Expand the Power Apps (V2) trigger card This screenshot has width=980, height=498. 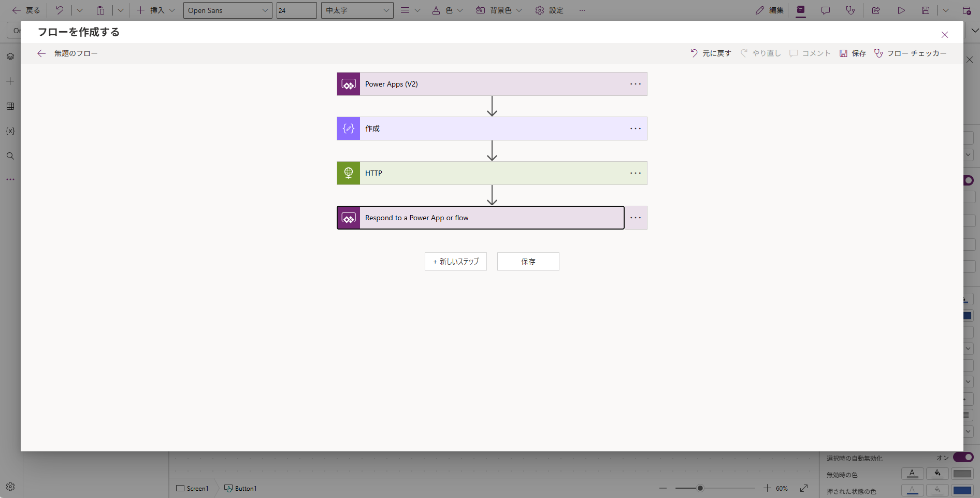[x=492, y=84]
